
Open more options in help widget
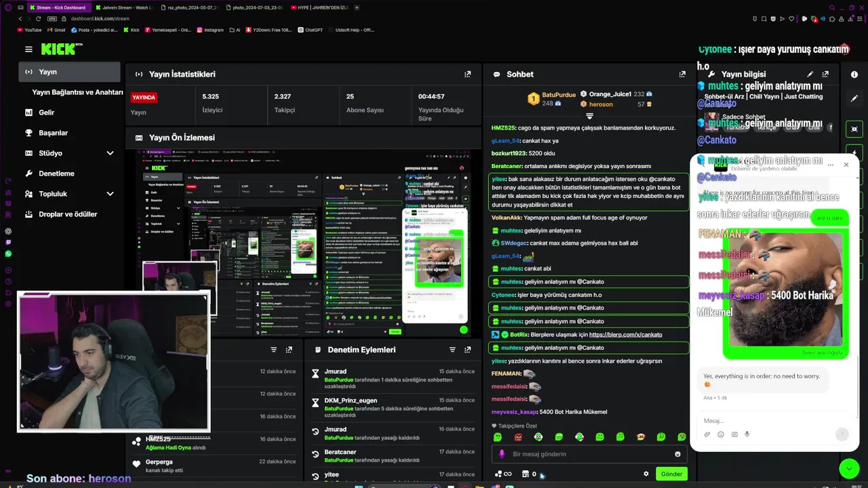click(829, 165)
